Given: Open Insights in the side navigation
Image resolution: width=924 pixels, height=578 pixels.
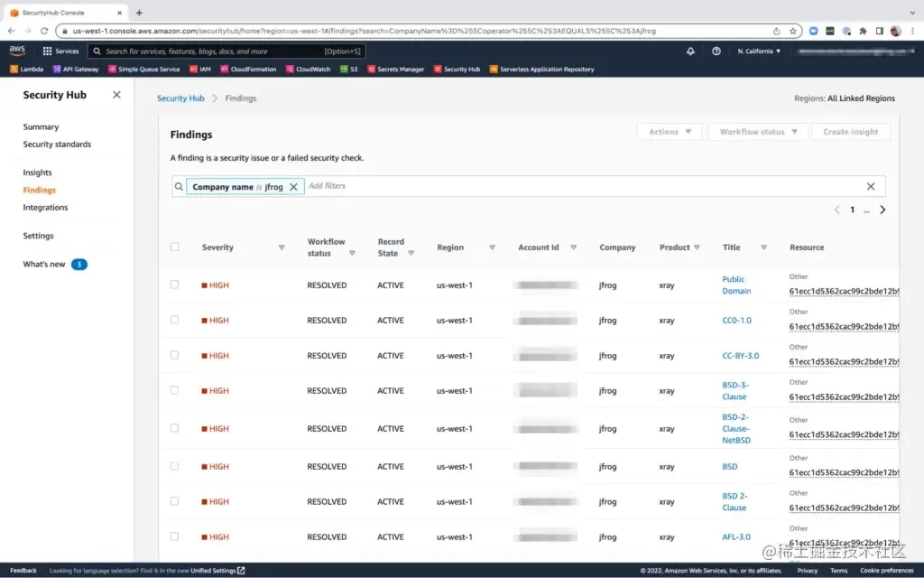Looking at the screenshot, I should (x=37, y=172).
